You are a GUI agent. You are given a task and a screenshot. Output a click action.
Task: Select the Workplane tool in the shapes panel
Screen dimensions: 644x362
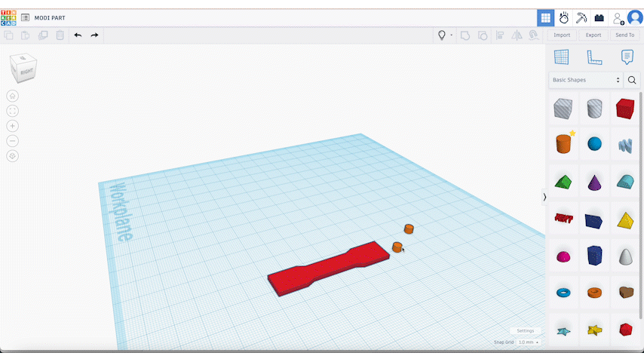561,57
